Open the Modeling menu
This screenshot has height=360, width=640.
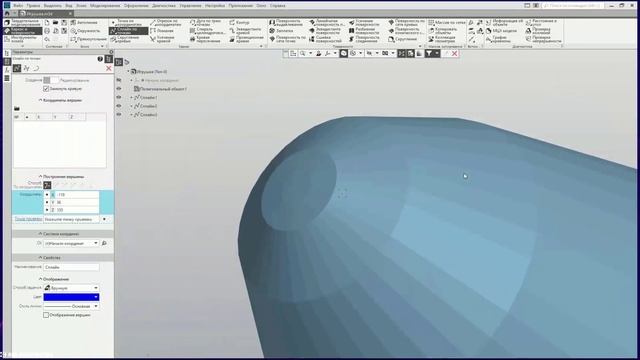(105, 6)
